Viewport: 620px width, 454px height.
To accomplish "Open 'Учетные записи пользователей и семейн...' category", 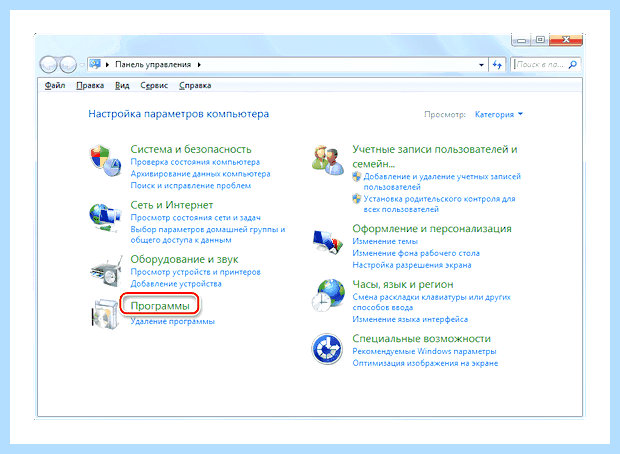I will pyautogui.click(x=435, y=156).
